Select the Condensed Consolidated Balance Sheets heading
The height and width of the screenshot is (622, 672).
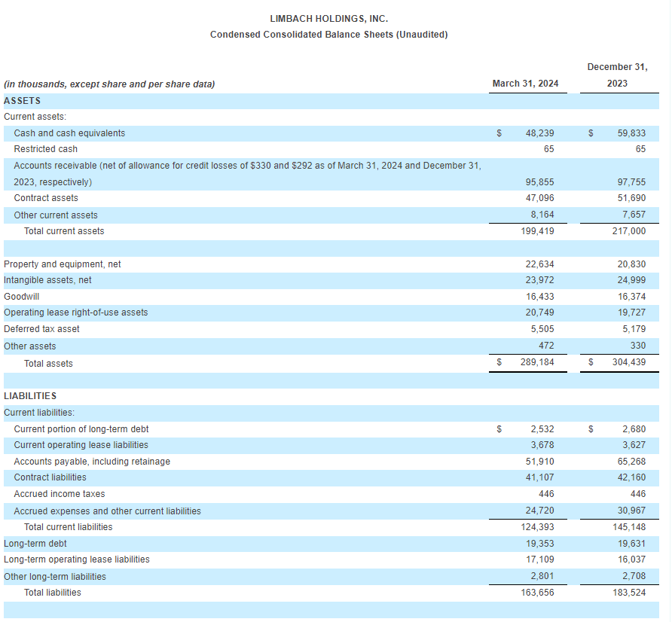click(328, 35)
